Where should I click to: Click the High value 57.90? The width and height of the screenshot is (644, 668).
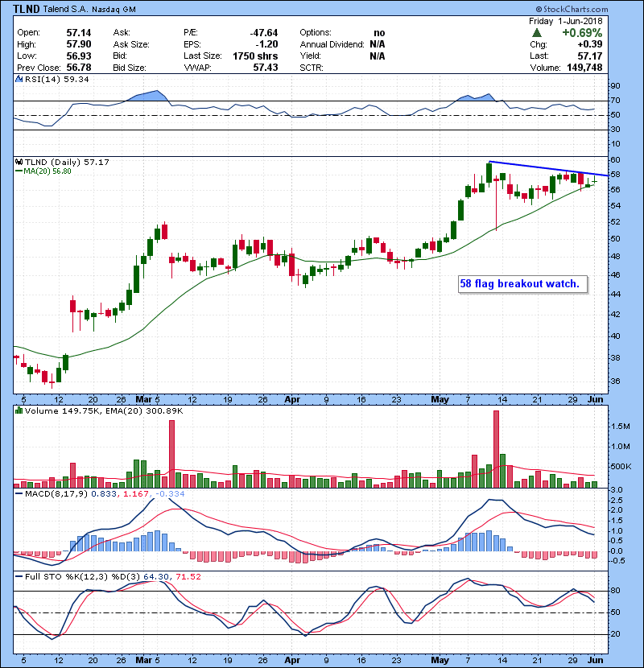78,44
